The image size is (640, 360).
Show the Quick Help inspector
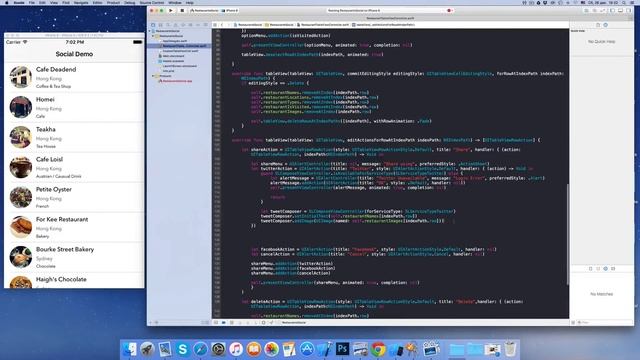point(606,25)
